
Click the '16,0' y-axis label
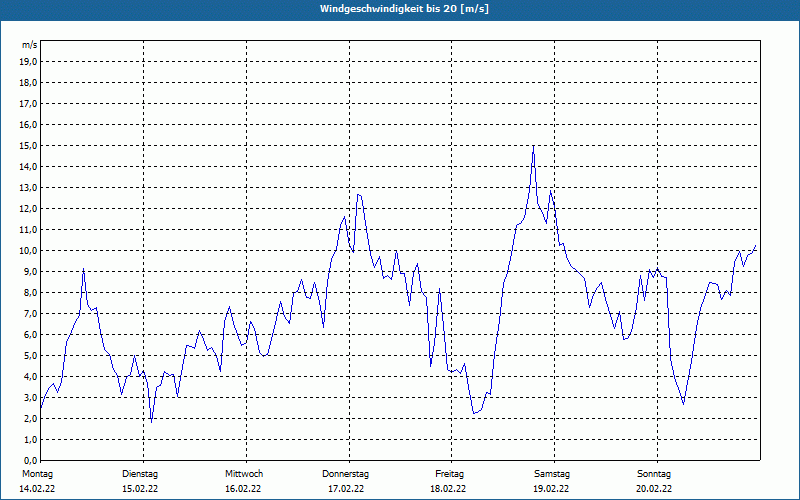(28, 124)
